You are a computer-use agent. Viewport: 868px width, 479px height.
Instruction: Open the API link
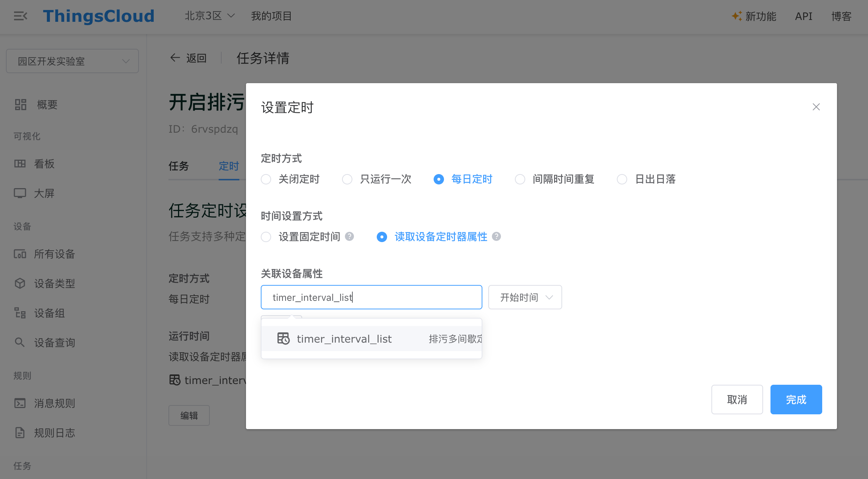point(804,16)
